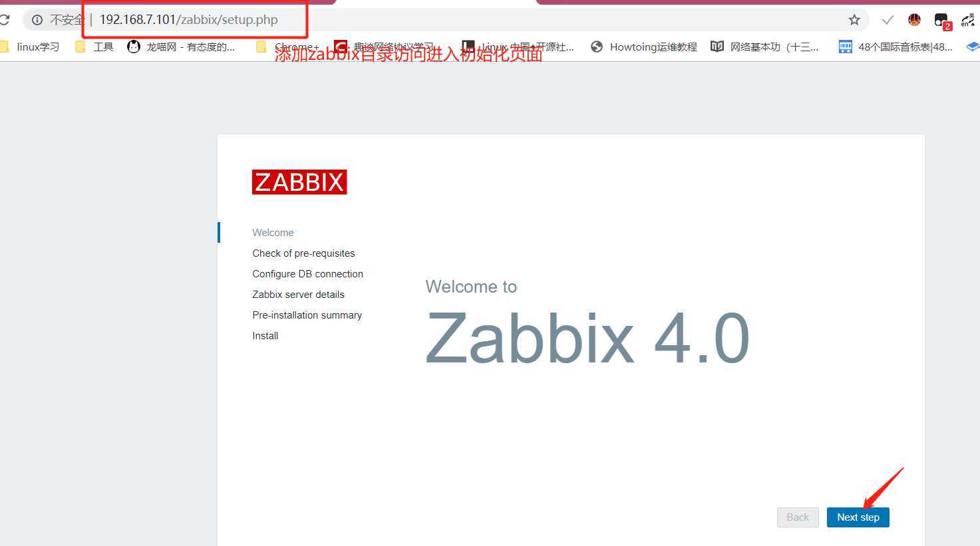Open the 趣谈网络协议学习 bookmark
Viewport: 980px width, 546px height.
coord(384,47)
